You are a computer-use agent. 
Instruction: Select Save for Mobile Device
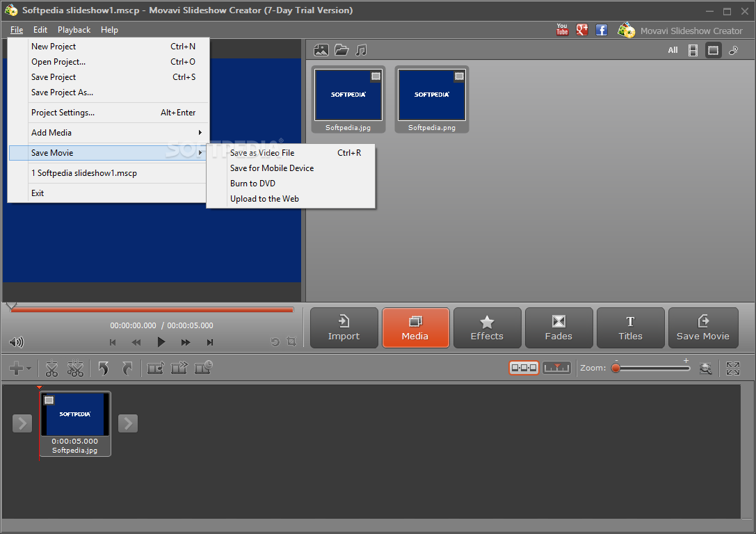pyautogui.click(x=291, y=169)
